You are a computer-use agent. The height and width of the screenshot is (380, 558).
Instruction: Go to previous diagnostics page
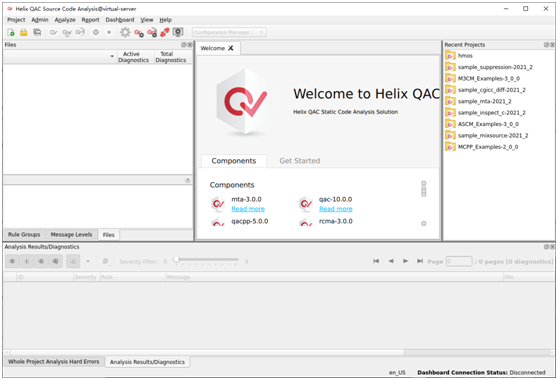click(391, 261)
